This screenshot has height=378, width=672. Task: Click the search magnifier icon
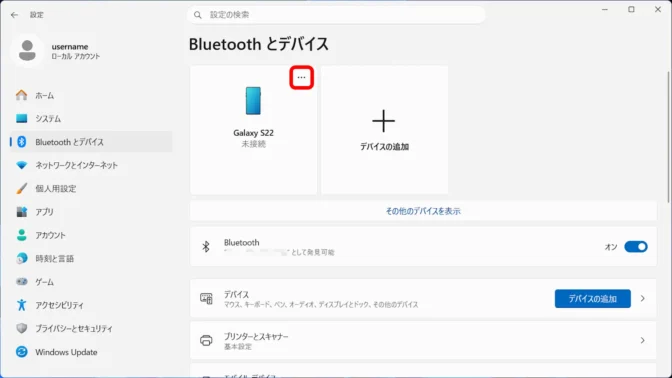198,15
